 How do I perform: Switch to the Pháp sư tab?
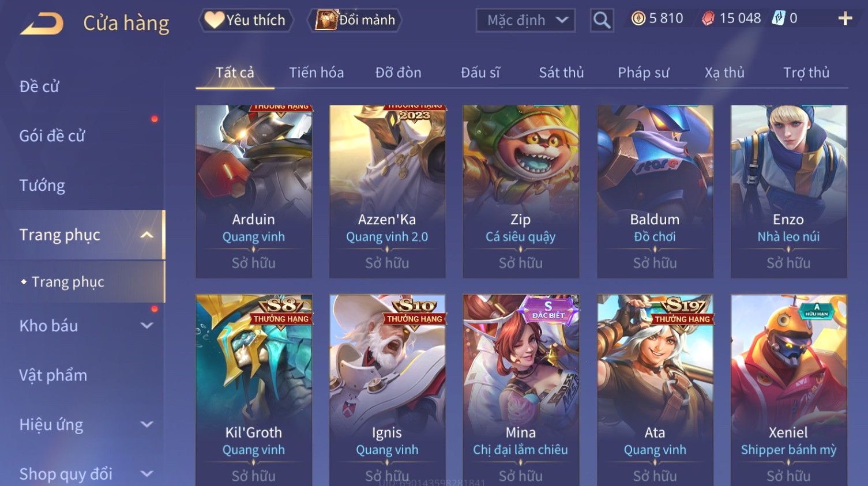(643, 73)
